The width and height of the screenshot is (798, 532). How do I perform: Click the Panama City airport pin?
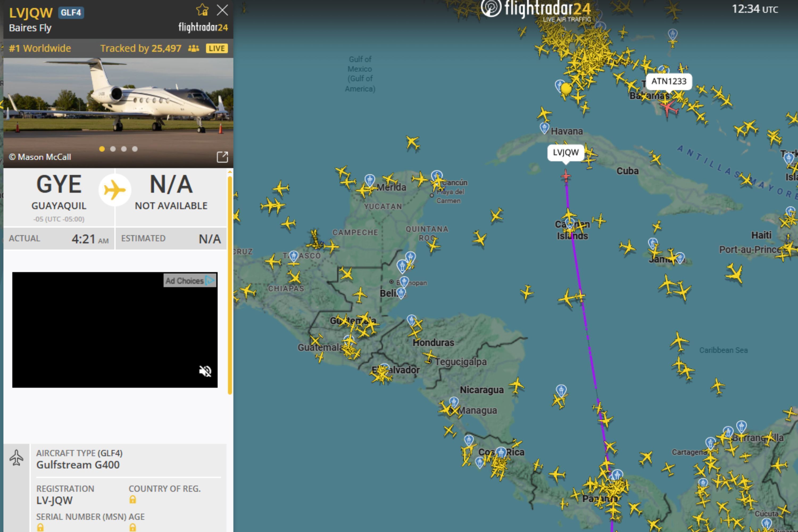pos(617,475)
